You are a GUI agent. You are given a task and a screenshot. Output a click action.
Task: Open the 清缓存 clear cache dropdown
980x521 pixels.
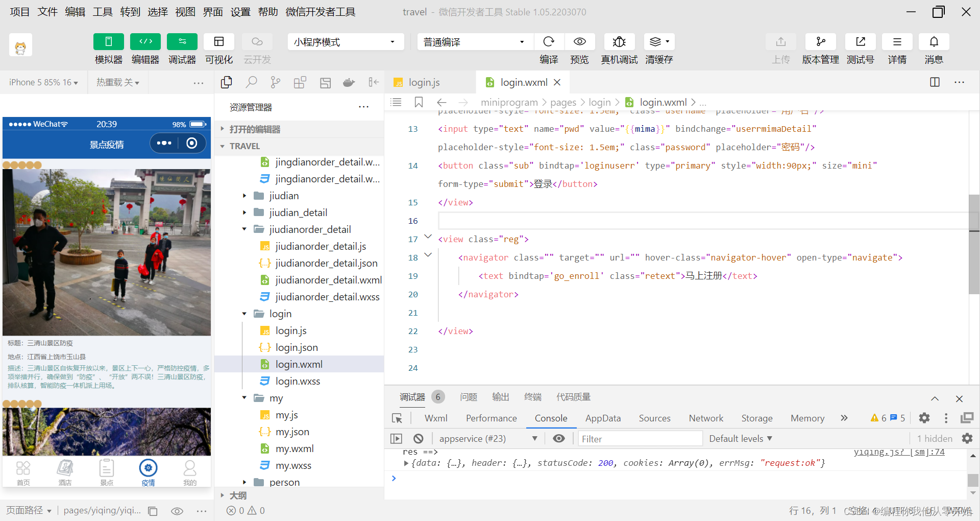coord(659,41)
